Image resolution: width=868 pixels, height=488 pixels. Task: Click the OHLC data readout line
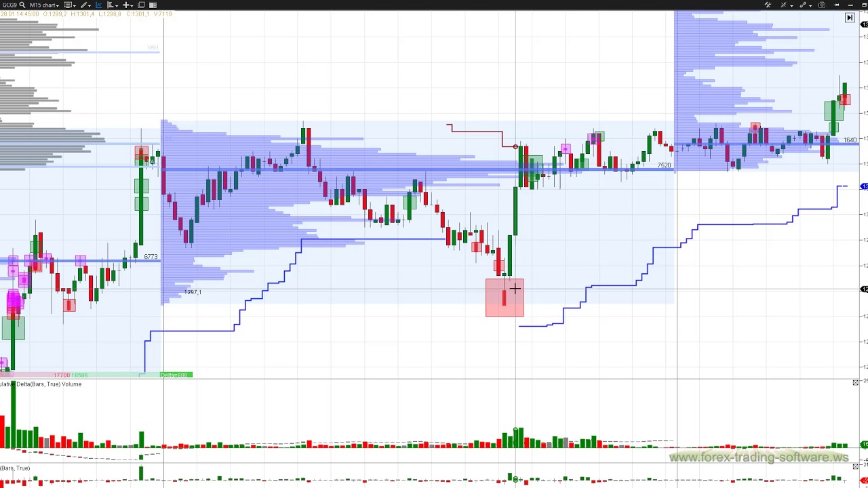pos(86,14)
